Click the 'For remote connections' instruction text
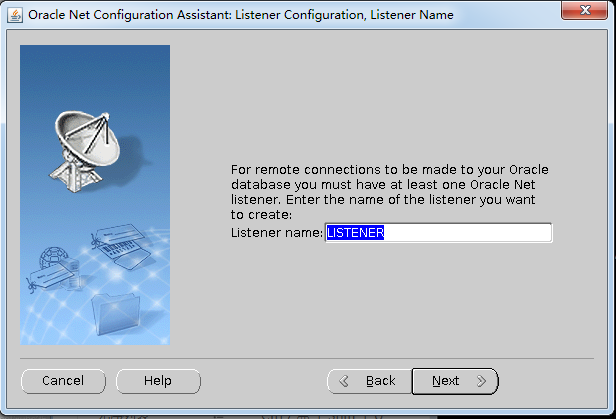This screenshot has width=616, height=419. [x=389, y=192]
